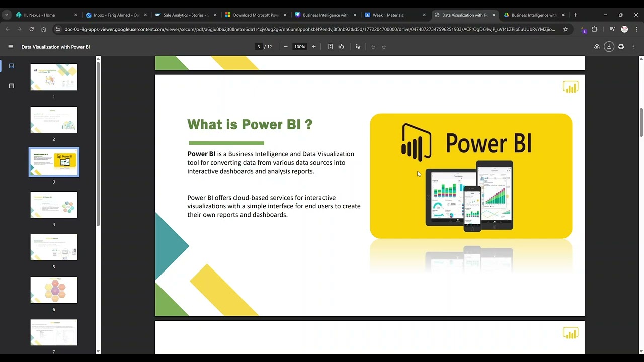
Task: Open Chrome's three-dot menu
Action: 636,29
